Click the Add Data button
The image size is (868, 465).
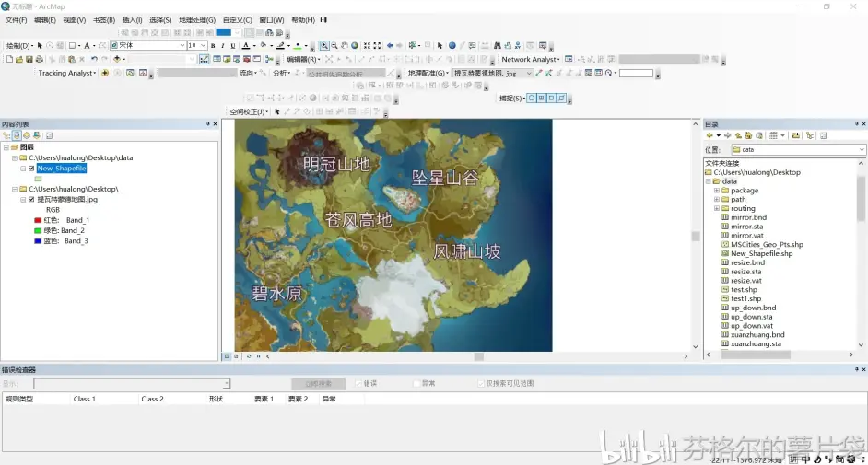tap(117, 59)
